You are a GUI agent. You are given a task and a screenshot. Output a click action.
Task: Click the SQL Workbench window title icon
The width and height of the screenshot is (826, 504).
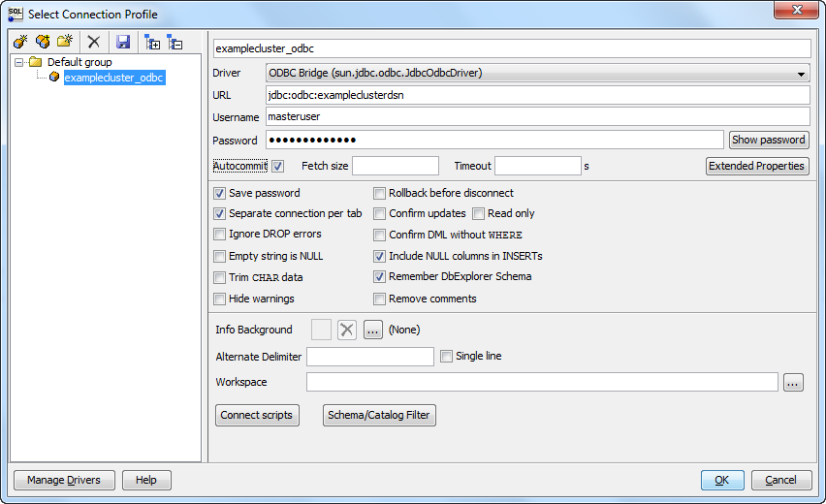tap(16, 14)
